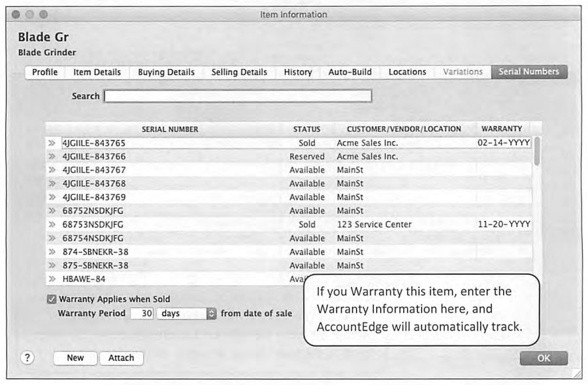Open the Selling Details tab

pyautogui.click(x=239, y=72)
